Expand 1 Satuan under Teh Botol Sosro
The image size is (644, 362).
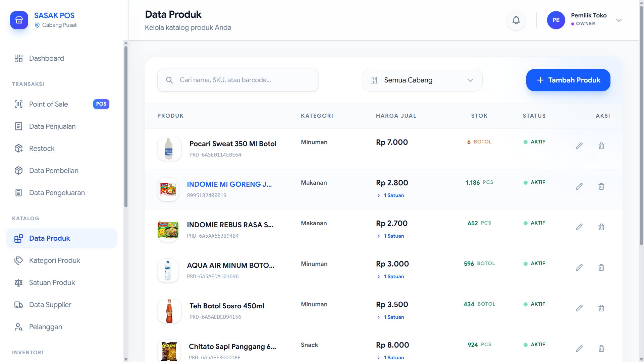point(390,317)
